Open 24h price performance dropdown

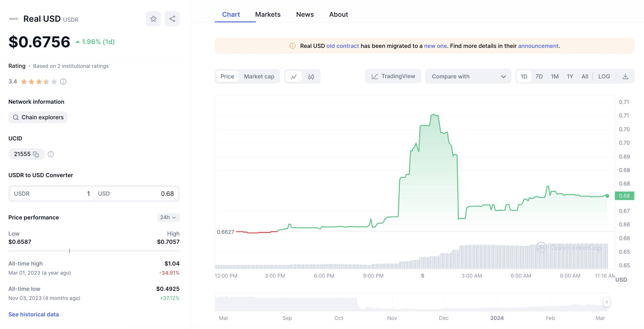click(x=168, y=217)
